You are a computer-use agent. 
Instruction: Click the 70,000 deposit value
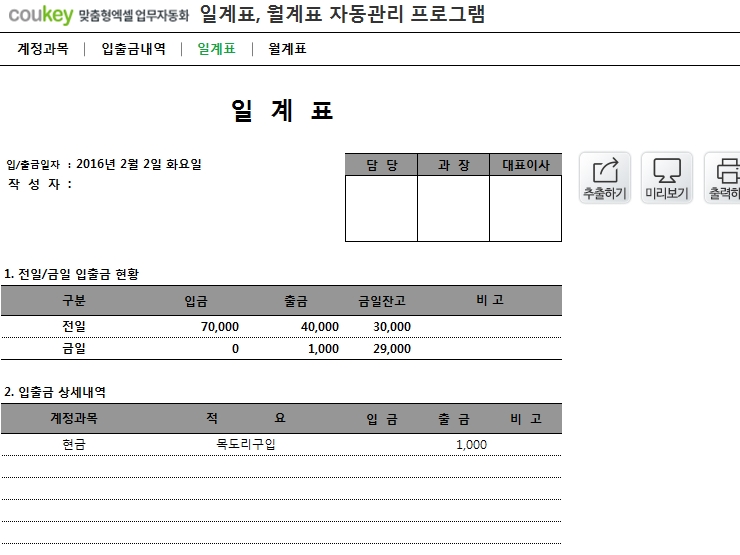(x=220, y=327)
